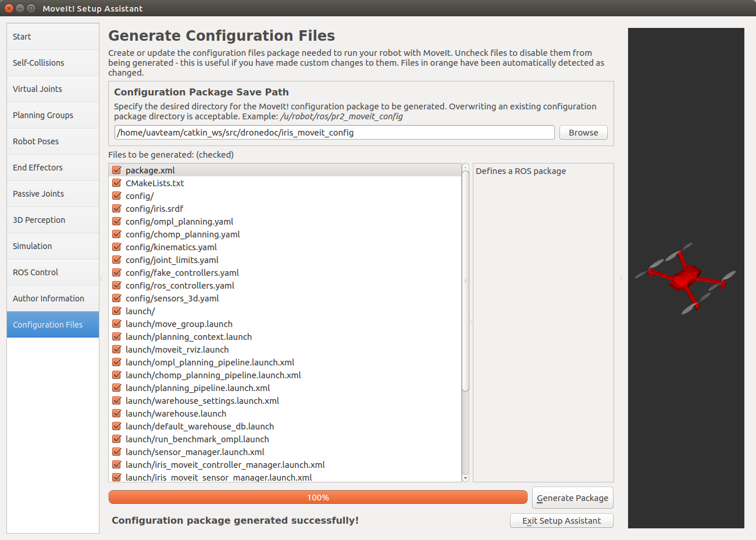Select Configuration Files section
Screen dimensions: 756x540
tap(53, 325)
